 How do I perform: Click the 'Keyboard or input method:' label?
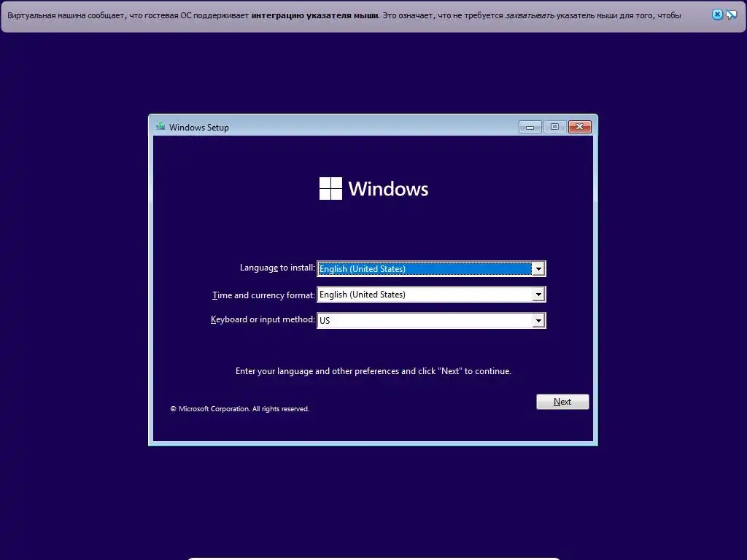tap(263, 319)
